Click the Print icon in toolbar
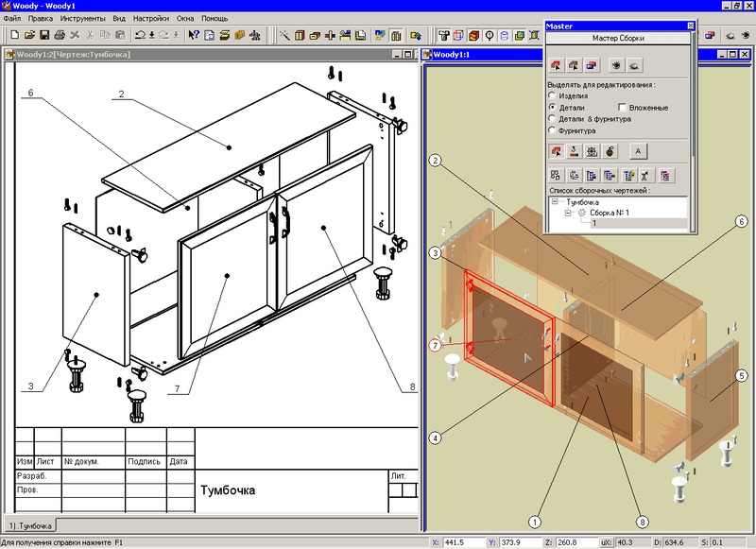Viewport: 756px width, 549px height. (x=60, y=36)
